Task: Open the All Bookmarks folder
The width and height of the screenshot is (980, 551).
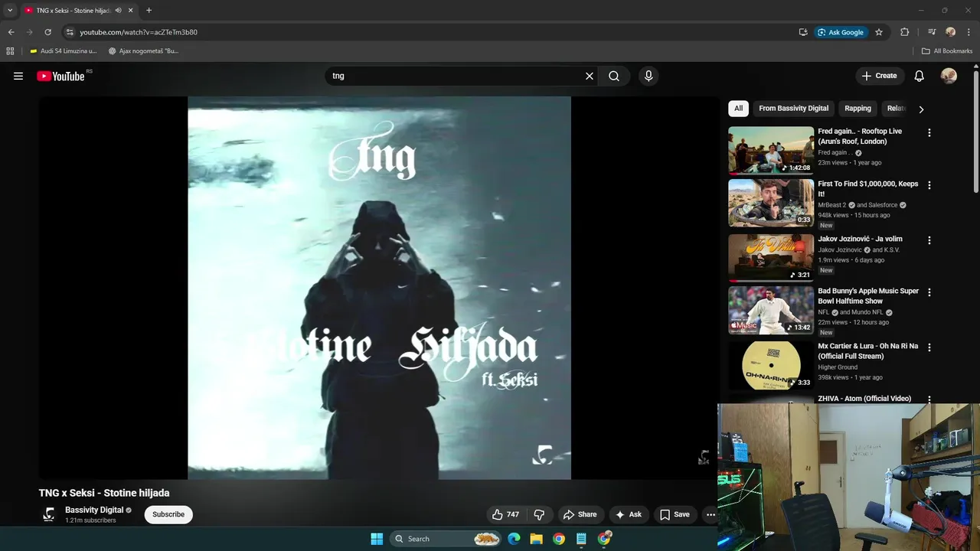Action: (x=947, y=51)
